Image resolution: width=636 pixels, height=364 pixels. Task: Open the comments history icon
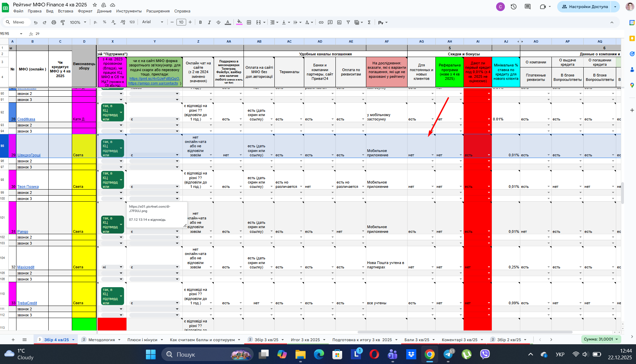click(528, 7)
